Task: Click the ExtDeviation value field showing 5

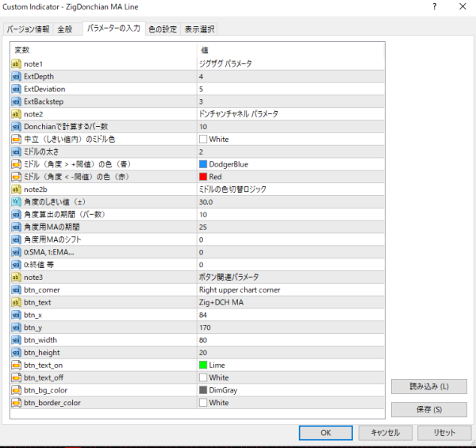Action: tap(290, 89)
